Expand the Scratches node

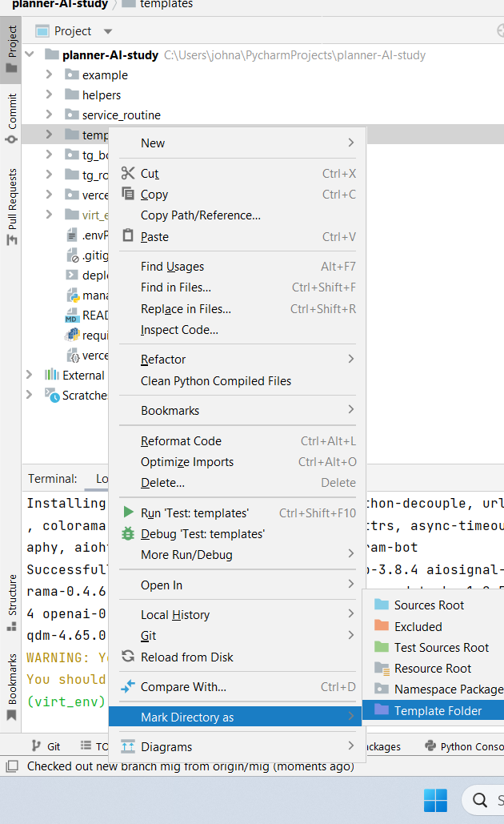point(30,395)
